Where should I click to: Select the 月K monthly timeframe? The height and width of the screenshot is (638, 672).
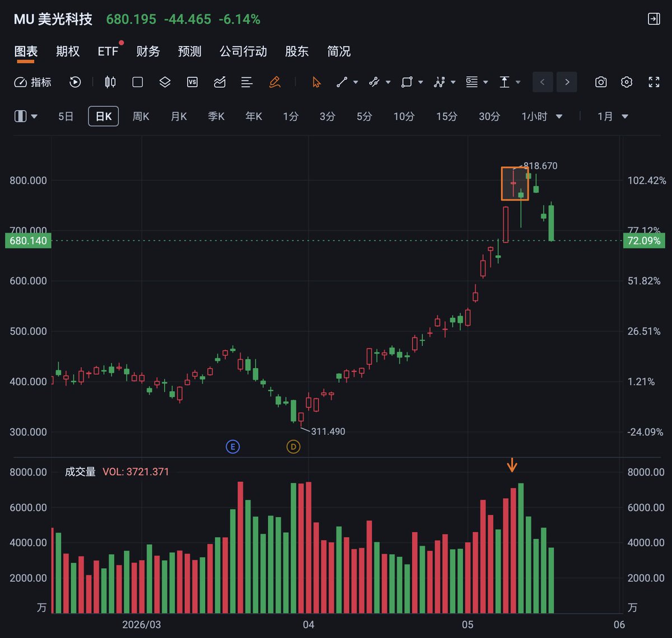tap(179, 116)
